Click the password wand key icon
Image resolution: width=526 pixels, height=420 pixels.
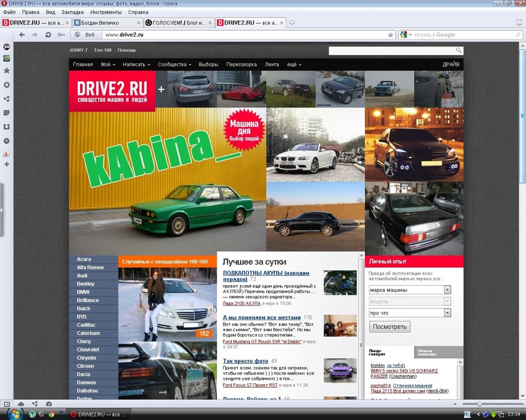pyautogui.click(x=61, y=35)
